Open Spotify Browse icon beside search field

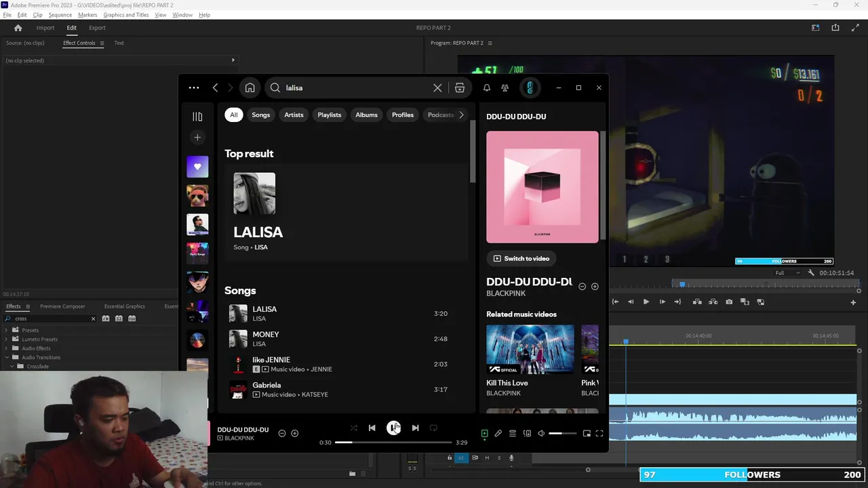pyautogui.click(x=460, y=87)
